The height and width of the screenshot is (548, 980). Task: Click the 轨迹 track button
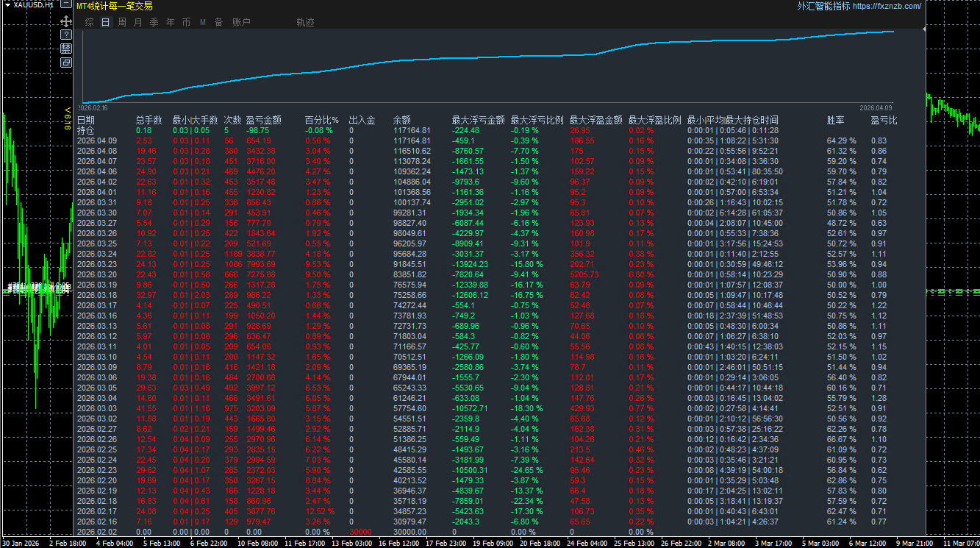(x=305, y=23)
